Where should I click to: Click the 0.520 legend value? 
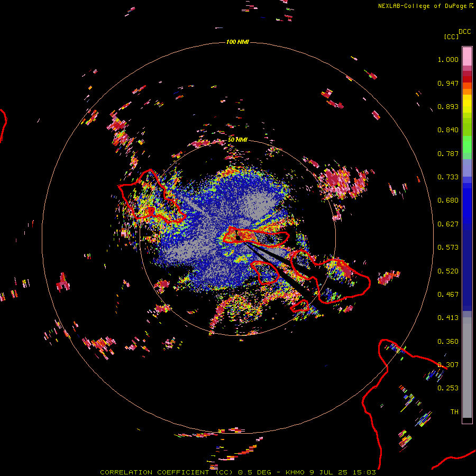[x=448, y=271]
